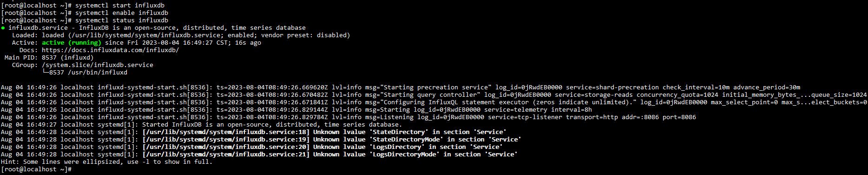Screen dimensions: 868x175
Task: Click the CGroup /system.slice/influxdb.service path
Action: 98,65
